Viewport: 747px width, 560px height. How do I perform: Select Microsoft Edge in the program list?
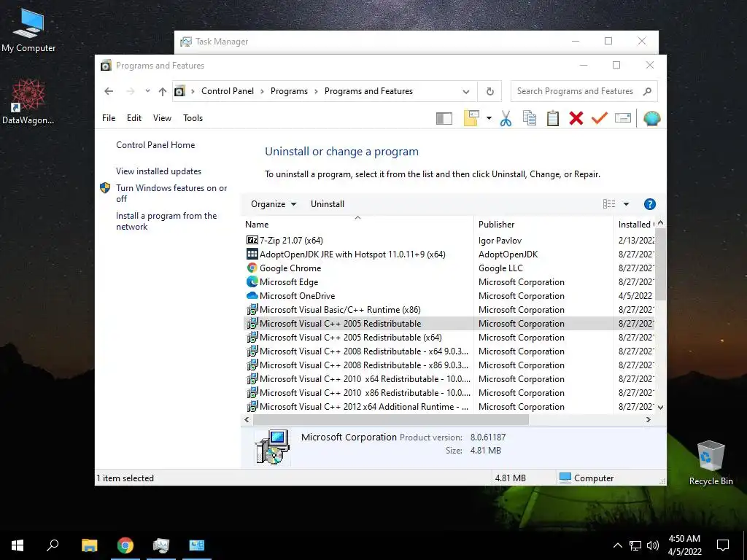(x=449, y=282)
